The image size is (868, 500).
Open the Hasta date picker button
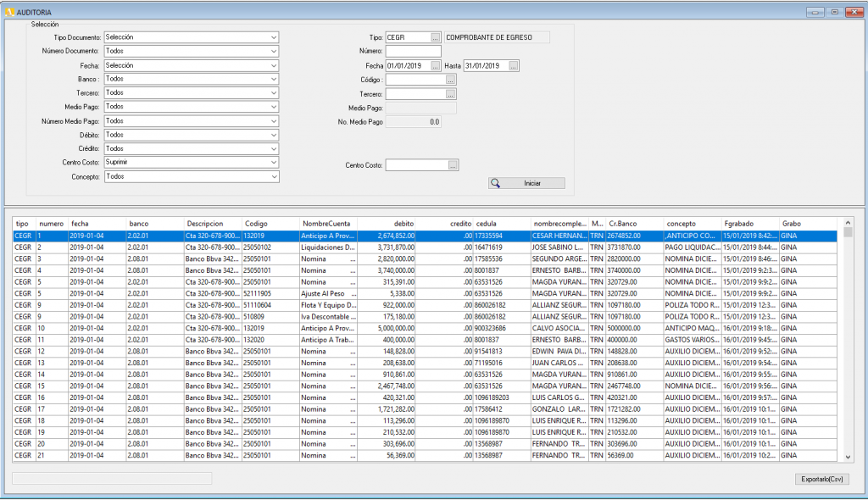(513, 65)
